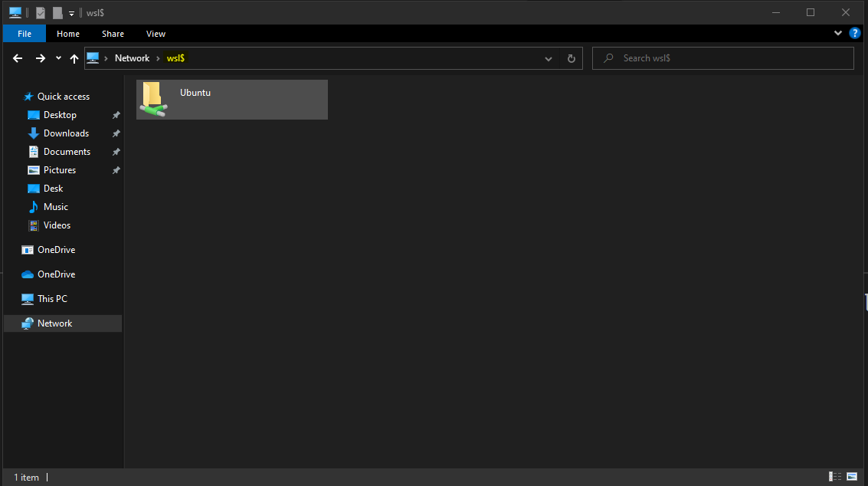Select Network in navigation pane
Screen dimensions: 868x486
point(63,323)
